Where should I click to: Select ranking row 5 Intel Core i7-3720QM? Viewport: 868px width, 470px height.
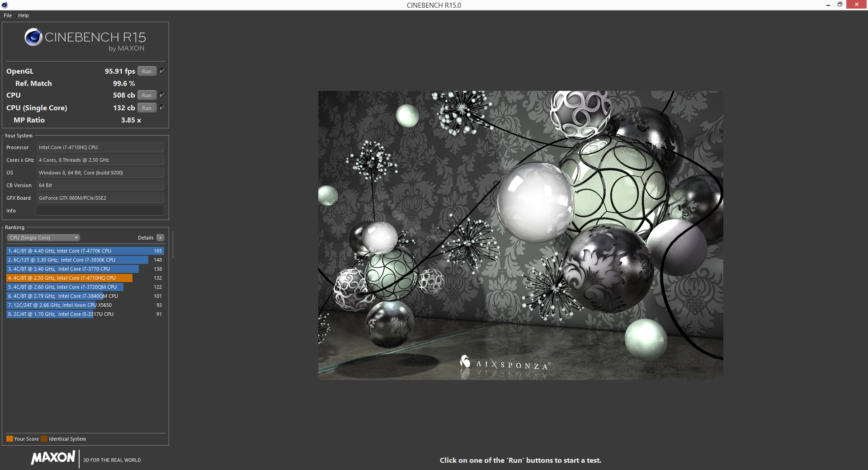coord(85,287)
